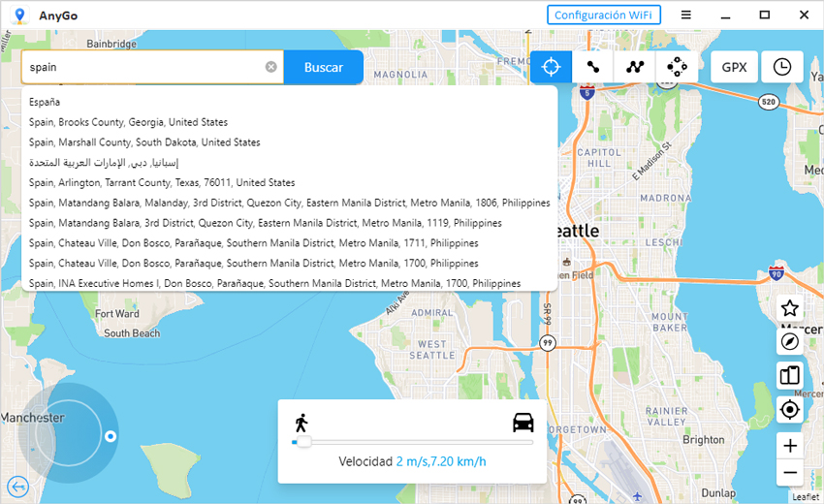Open the hamburger menu in title bar

(x=685, y=15)
